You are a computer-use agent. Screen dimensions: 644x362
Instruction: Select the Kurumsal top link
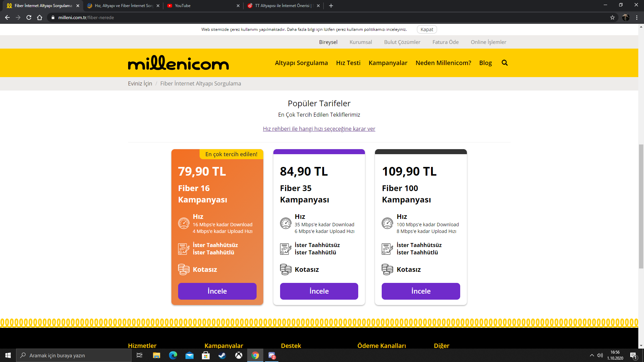[361, 42]
